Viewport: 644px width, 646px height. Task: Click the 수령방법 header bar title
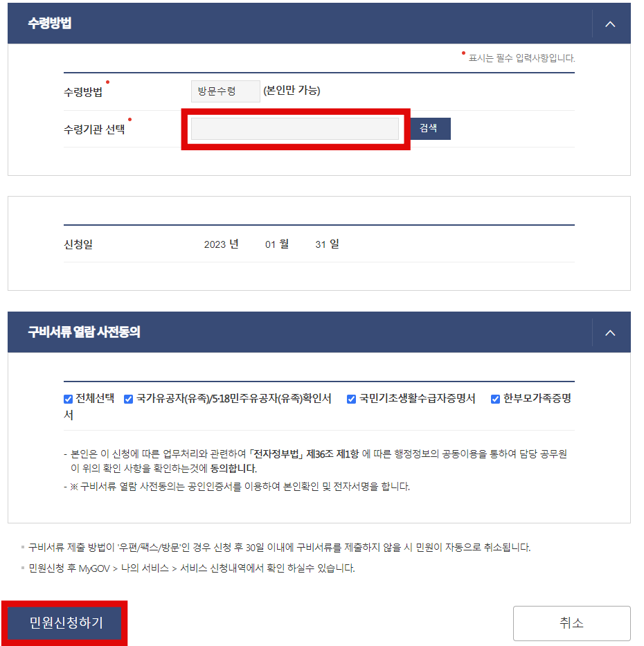[49, 23]
